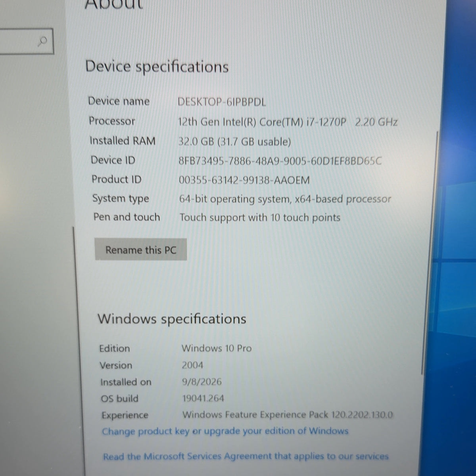Viewport: 476px width, 476px height.
Task: Select Touch support with 10 touch points
Action: (260, 218)
